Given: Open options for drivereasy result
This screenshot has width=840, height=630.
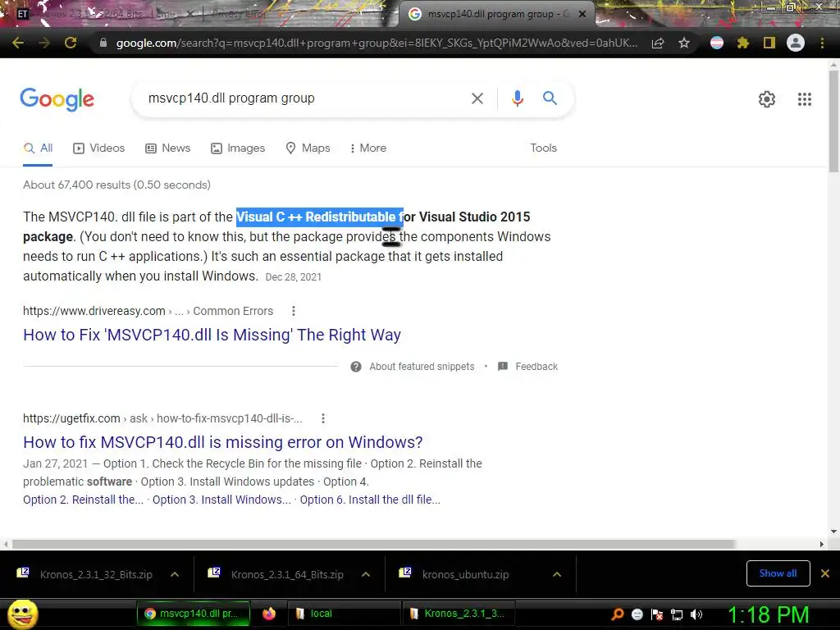Looking at the screenshot, I should point(294,311).
